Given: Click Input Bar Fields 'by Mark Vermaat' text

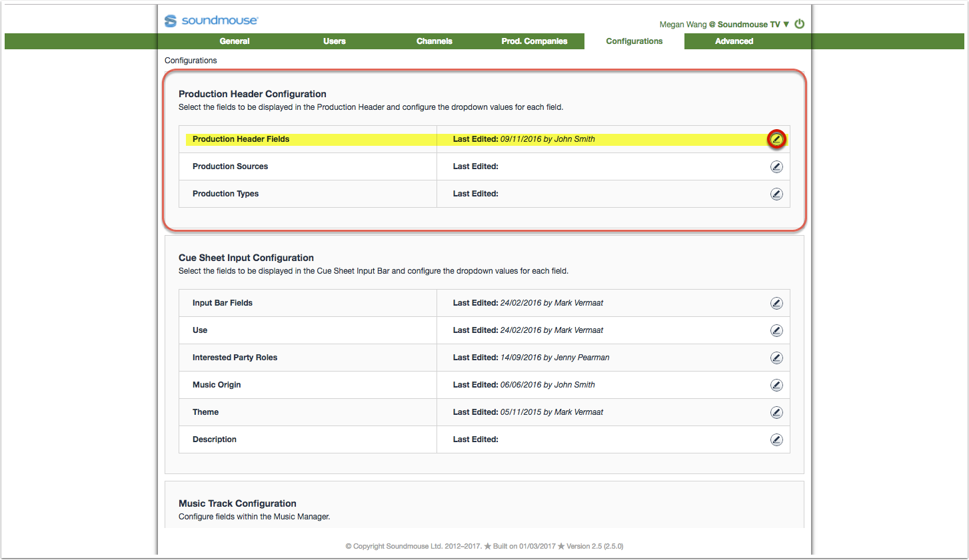Looking at the screenshot, I should click(574, 303).
